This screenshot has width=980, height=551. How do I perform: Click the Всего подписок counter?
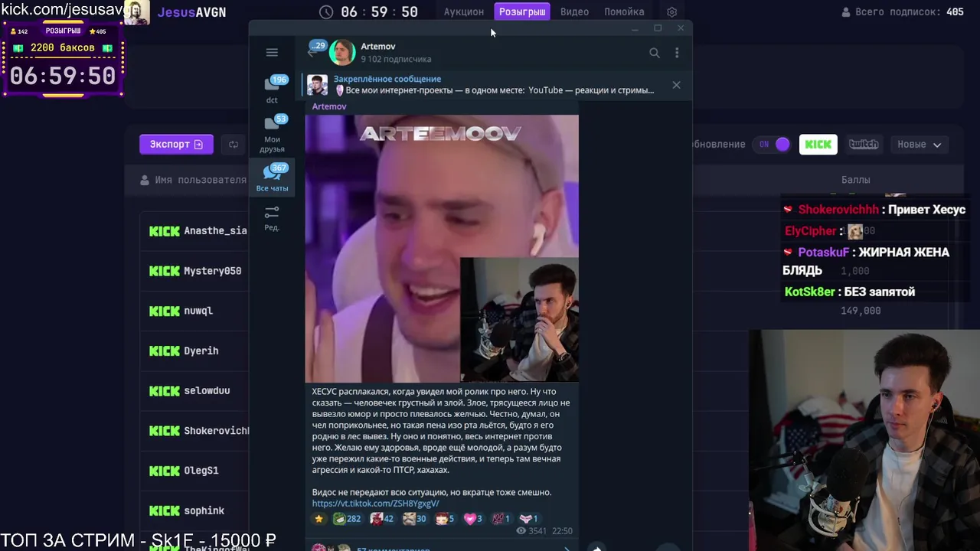click(902, 12)
